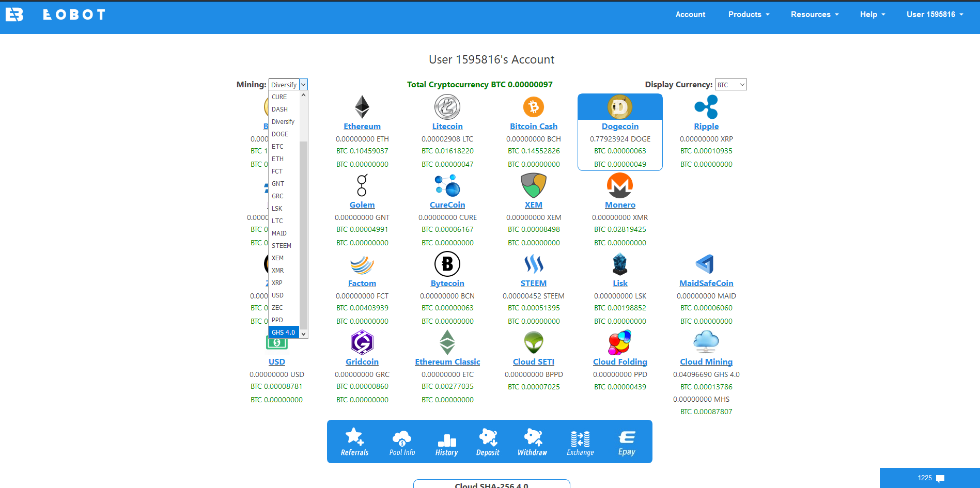Click the CureCoin molecule icon
The image size is (980, 488).
point(447,185)
